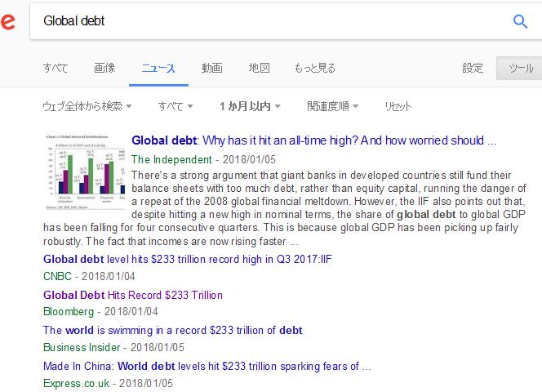
Task: Expand the すべて filter dropdown
Action: pyautogui.click(x=175, y=106)
